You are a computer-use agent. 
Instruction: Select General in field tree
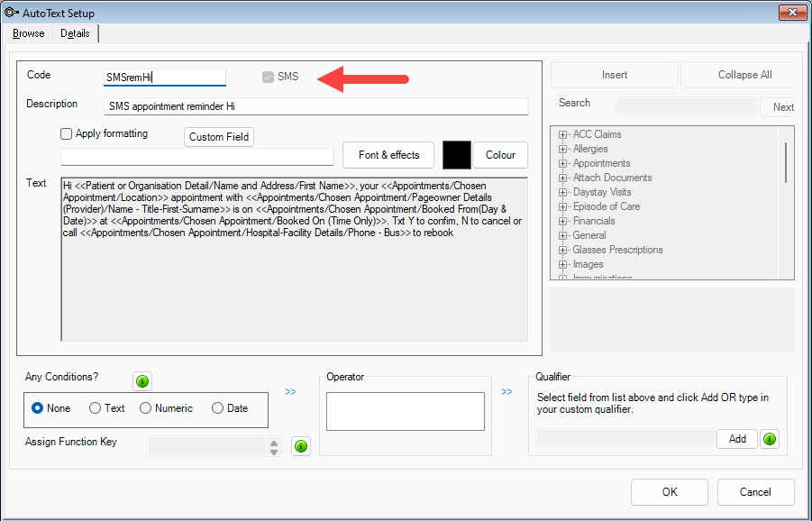point(589,235)
